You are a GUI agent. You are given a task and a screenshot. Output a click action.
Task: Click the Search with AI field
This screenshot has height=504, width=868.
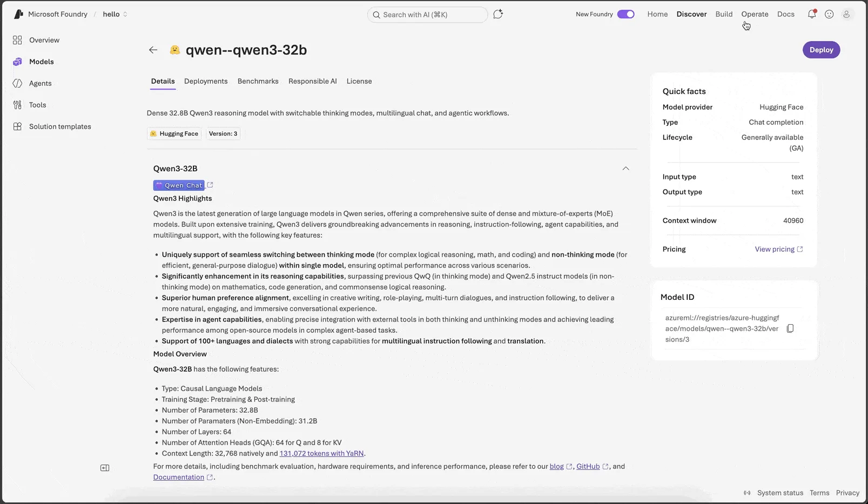tap(427, 15)
